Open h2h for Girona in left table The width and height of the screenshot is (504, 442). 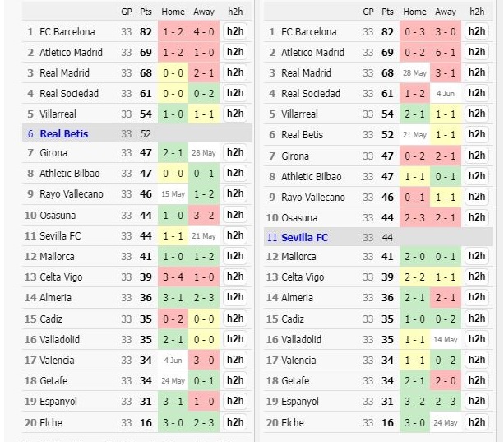tap(235, 152)
